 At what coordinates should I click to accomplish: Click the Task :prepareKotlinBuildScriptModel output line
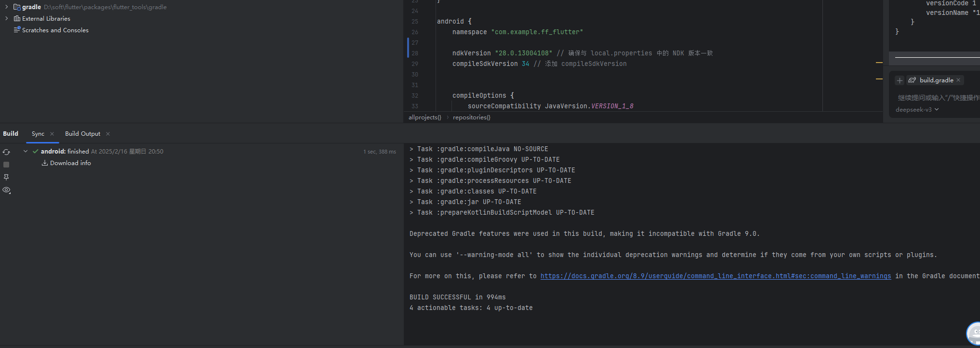(x=502, y=212)
